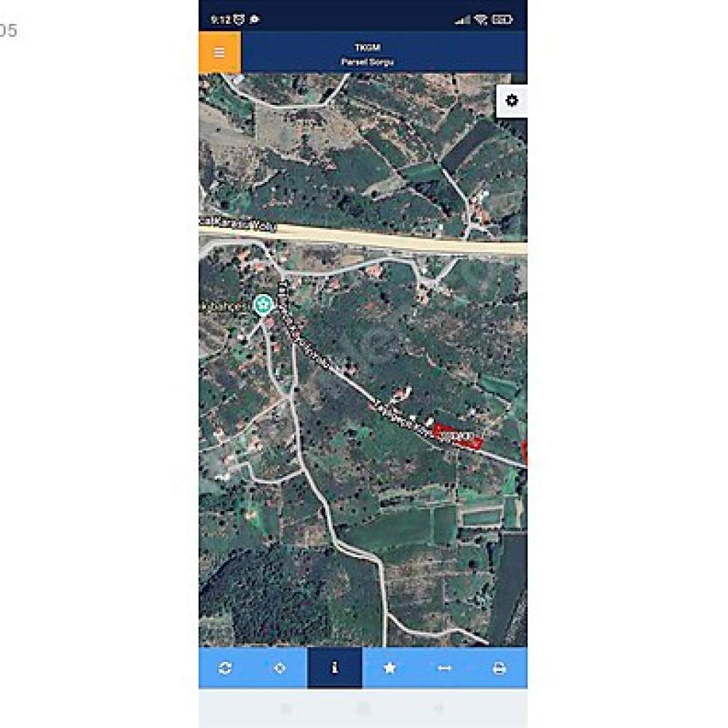Tap the red parcel fragment at right edge
The image size is (728, 728).
click(x=525, y=453)
